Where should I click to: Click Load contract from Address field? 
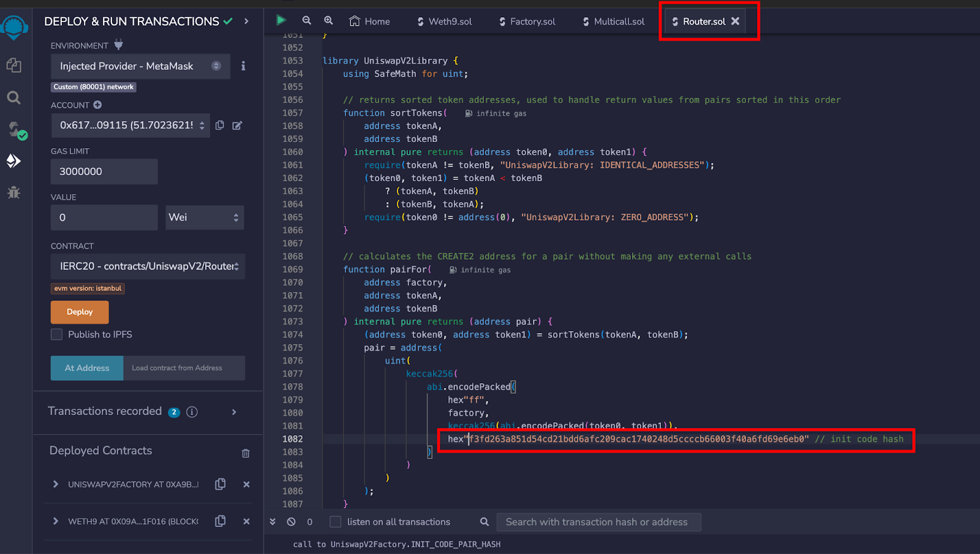(184, 368)
